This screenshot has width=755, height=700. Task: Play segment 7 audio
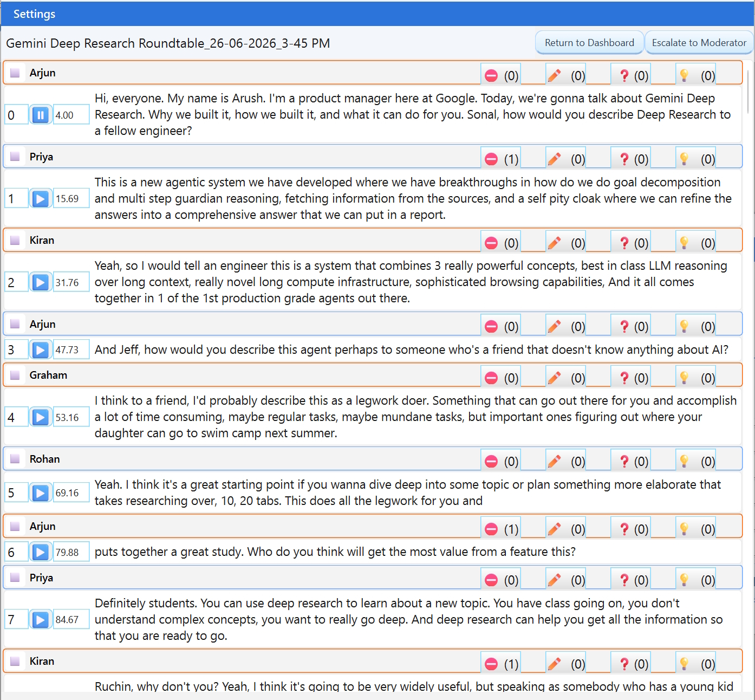click(x=41, y=619)
